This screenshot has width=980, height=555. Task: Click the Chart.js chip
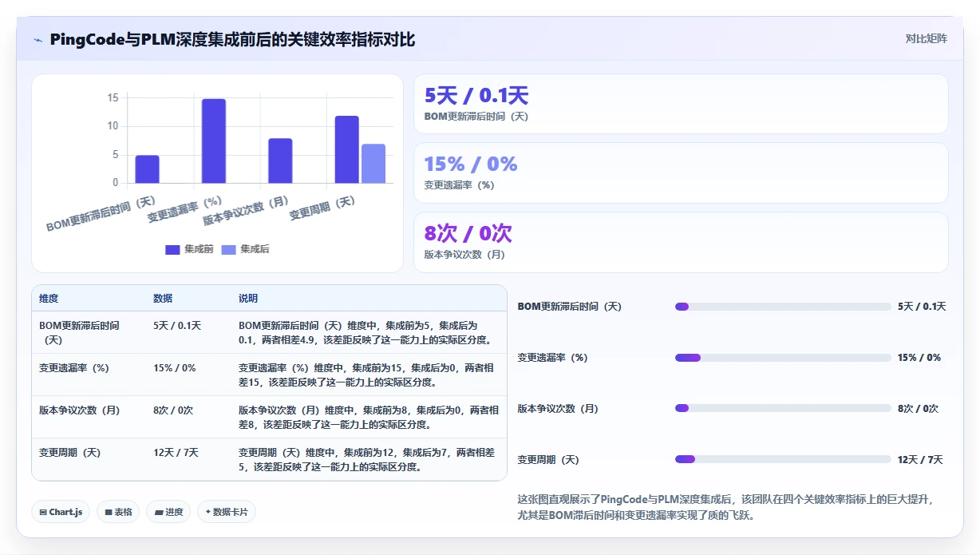tap(61, 512)
